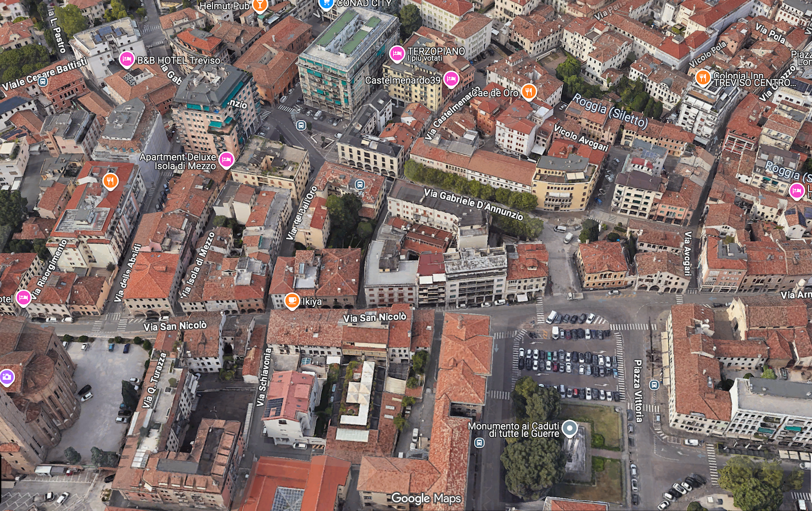Screen dimensions: 812x511
Task: Select the Ikiya cafe marker
Action: pyautogui.click(x=292, y=301)
